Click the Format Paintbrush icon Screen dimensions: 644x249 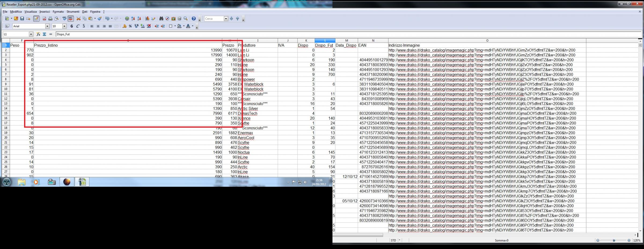coord(100,18)
